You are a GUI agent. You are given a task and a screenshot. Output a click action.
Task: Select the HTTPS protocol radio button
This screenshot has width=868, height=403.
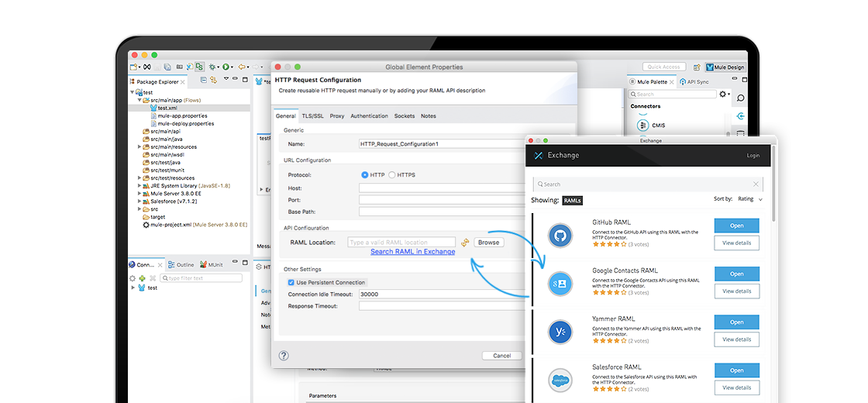coord(392,175)
